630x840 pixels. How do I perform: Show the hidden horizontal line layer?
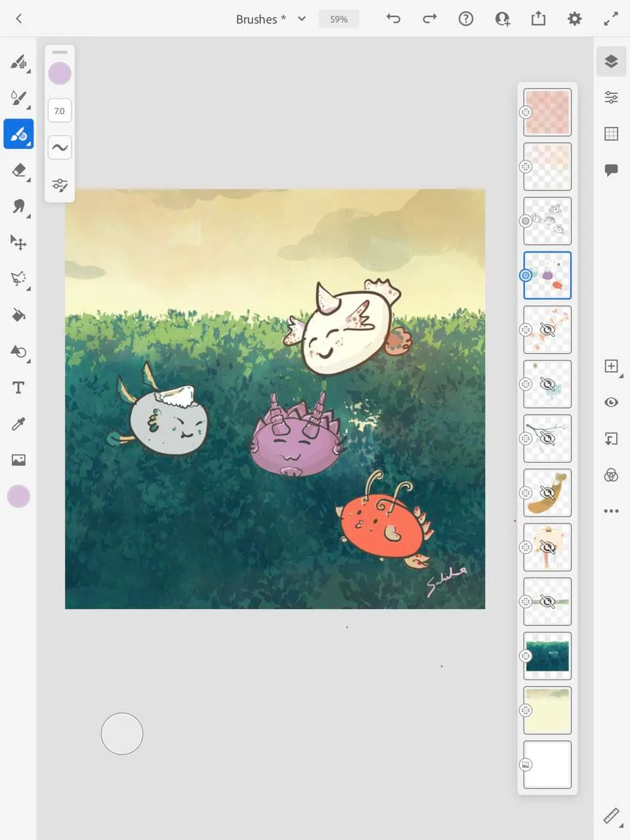point(547,602)
